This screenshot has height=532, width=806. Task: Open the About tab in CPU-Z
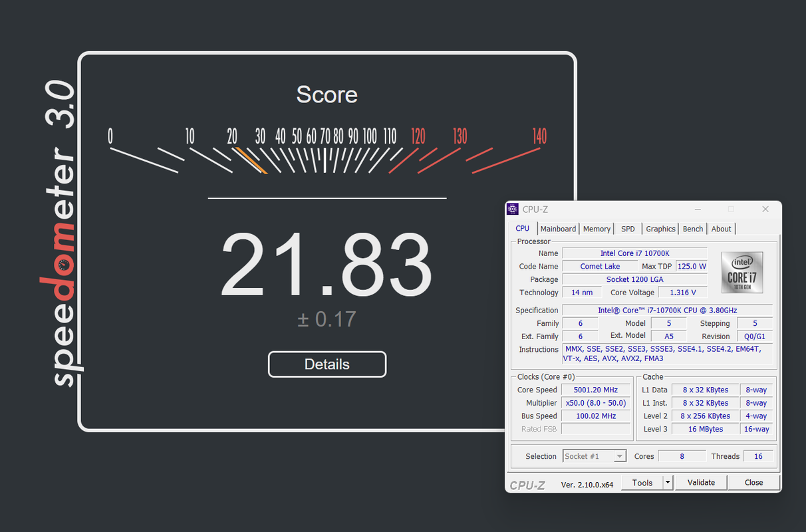[721, 229]
